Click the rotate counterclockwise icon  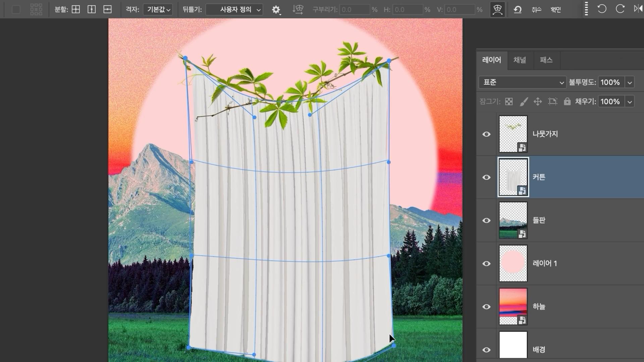point(602,9)
